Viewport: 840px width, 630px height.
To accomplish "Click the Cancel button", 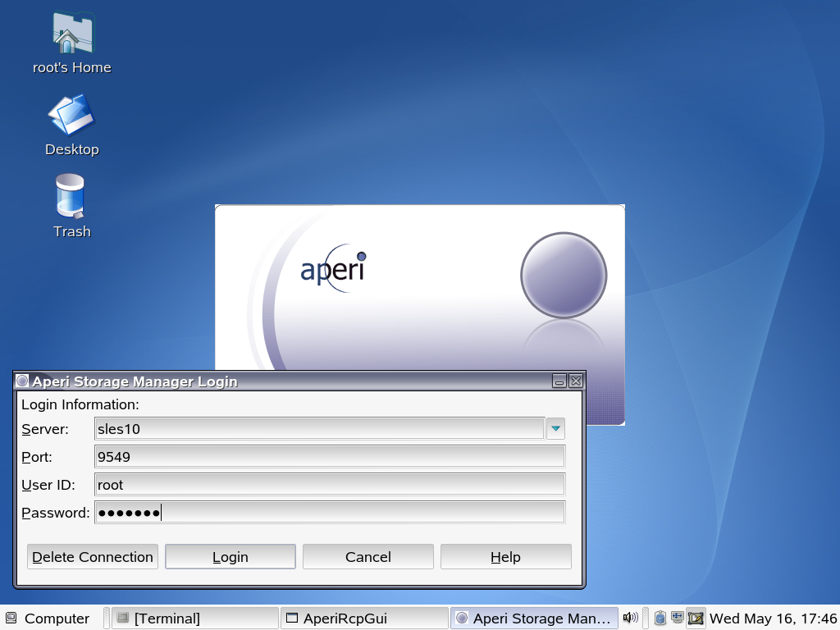I will (x=367, y=557).
